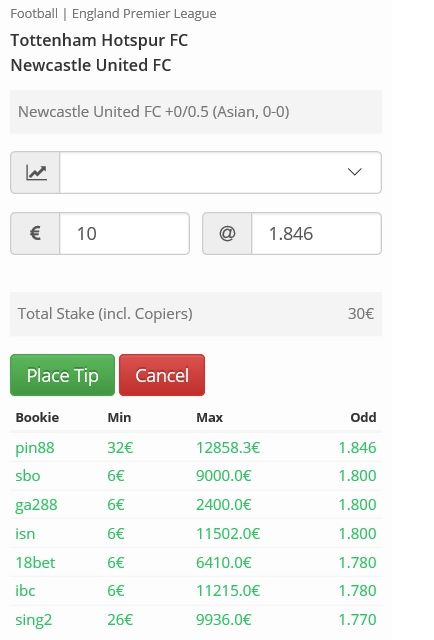Choose the isn bookmaker
Image resolution: width=434 pixels, height=640 pixels.
coord(196,534)
